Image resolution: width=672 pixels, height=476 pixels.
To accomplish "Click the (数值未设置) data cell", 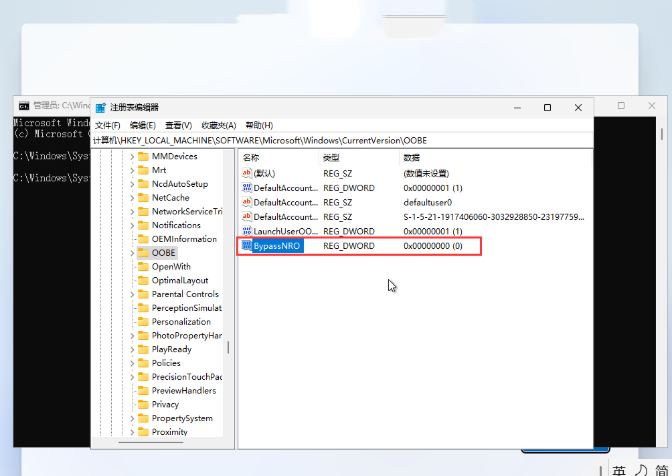I will click(x=426, y=174).
